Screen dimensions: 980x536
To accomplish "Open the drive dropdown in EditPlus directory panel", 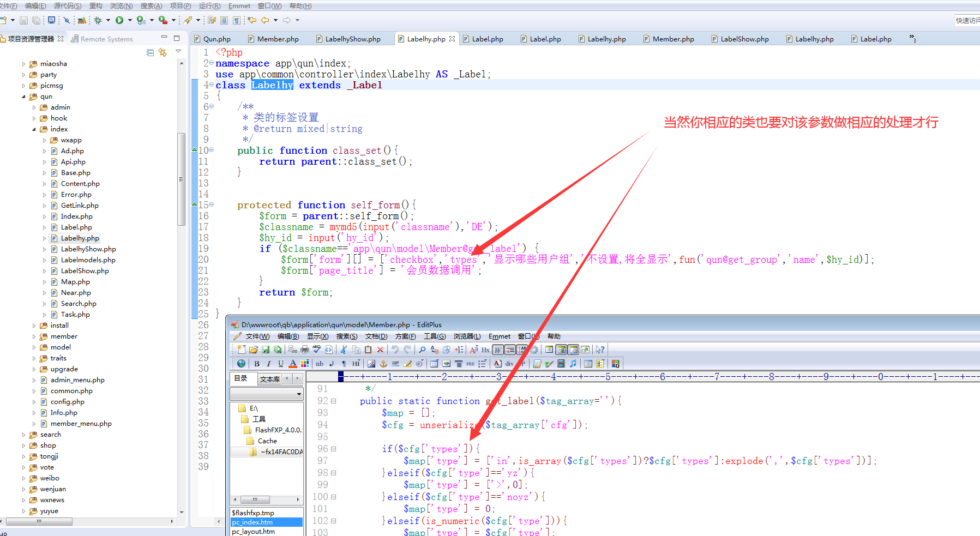I will 299,394.
